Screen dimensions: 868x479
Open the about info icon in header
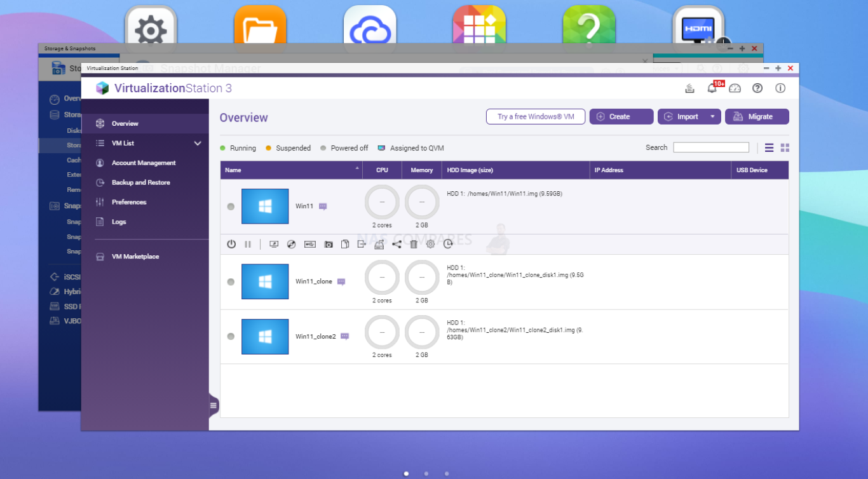pos(780,88)
